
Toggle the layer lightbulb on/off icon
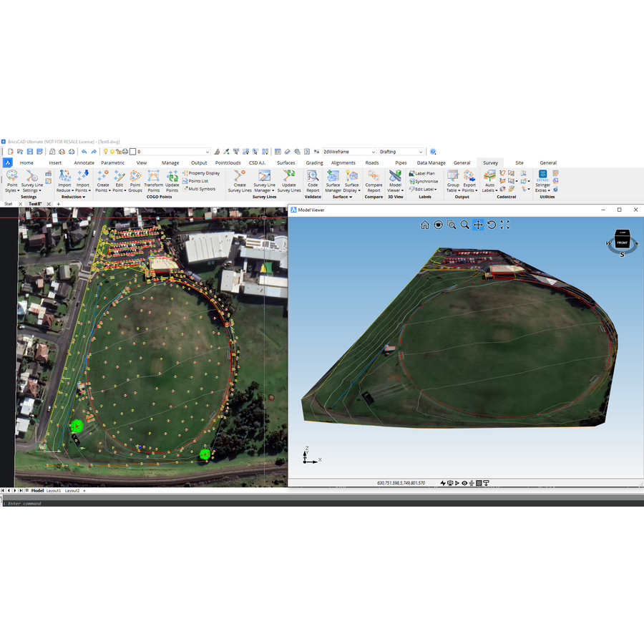(x=106, y=152)
